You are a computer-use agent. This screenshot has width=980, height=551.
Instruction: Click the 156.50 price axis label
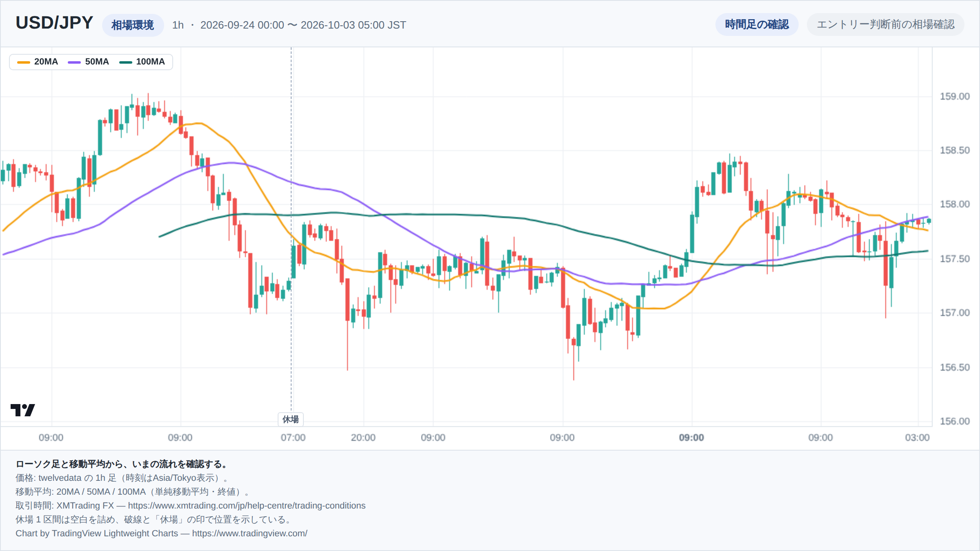[x=955, y=367]
